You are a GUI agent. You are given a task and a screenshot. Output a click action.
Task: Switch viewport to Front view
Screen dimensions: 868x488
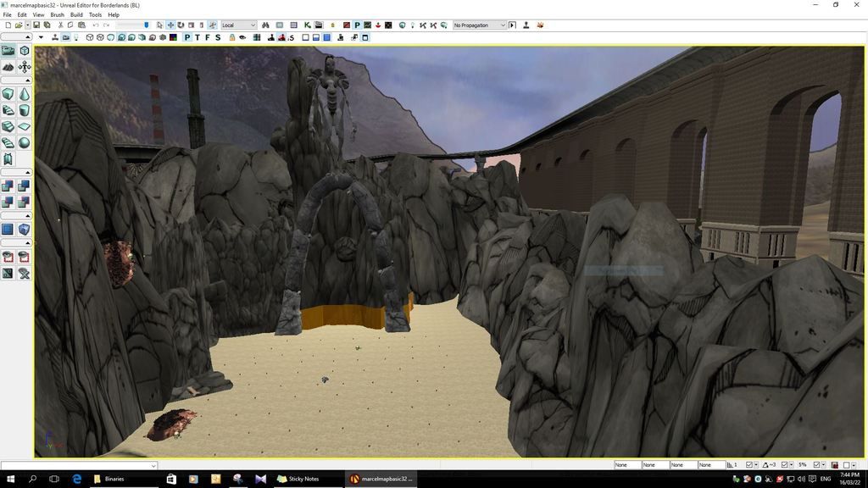click(x=208, y=37)
